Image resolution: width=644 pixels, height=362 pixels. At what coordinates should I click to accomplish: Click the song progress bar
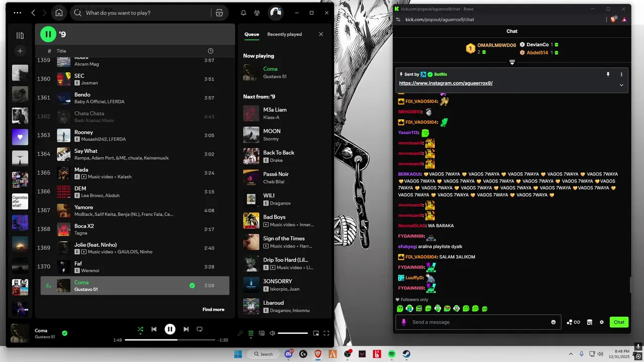point(170,340)
